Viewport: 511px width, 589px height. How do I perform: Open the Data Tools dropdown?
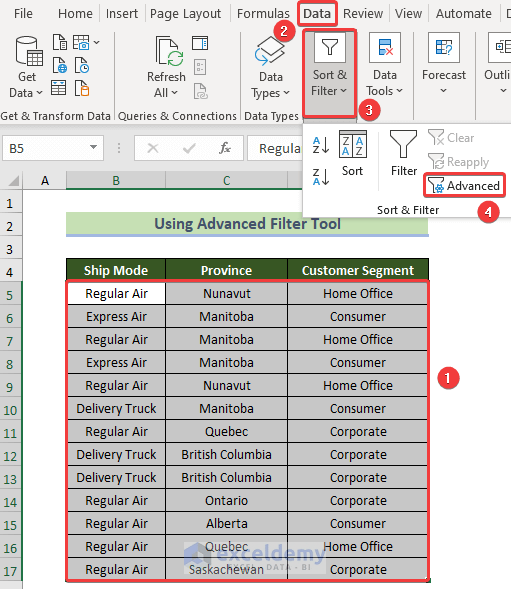384,66
